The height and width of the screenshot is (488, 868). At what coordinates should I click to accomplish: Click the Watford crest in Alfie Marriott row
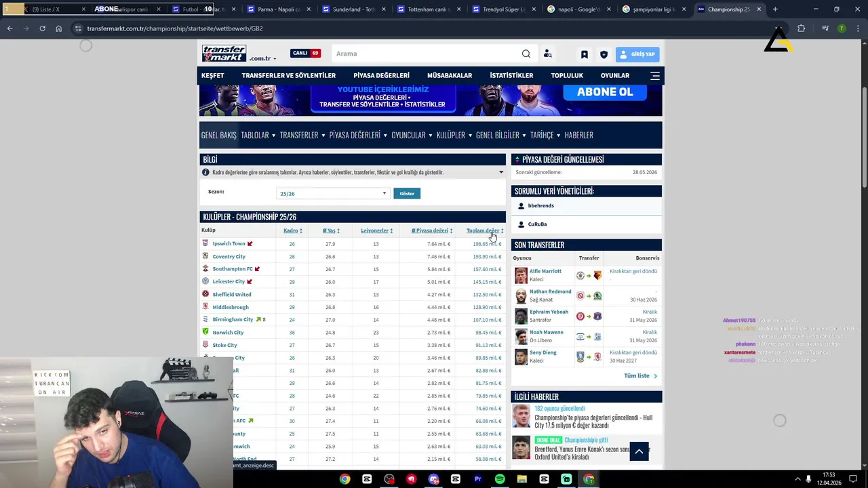597,276
